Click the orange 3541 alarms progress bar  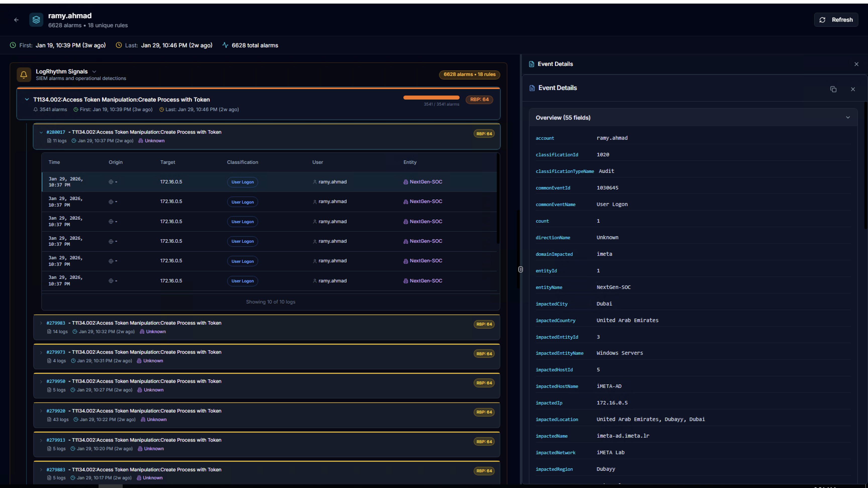(x=431, y=98)
